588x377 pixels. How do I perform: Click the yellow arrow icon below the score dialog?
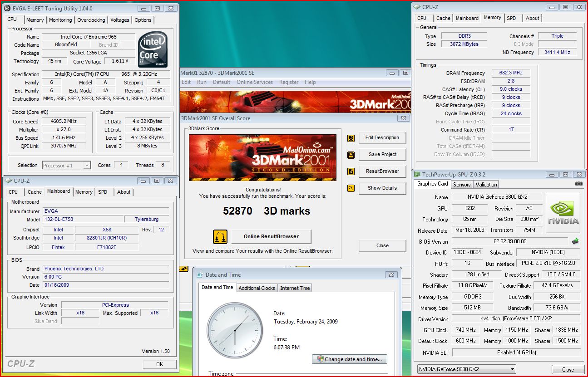[183, 269]
